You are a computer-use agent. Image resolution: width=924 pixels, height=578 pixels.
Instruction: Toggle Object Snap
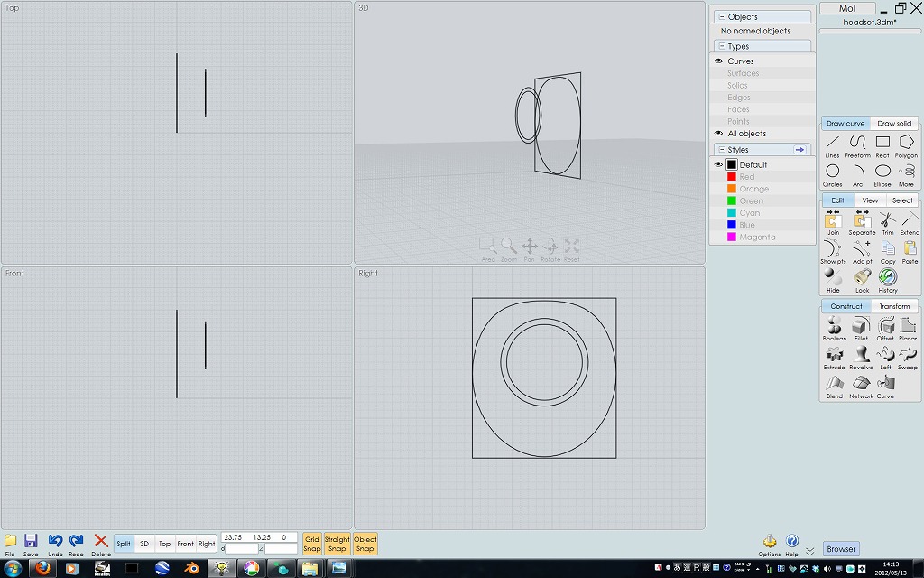[365, 544]
